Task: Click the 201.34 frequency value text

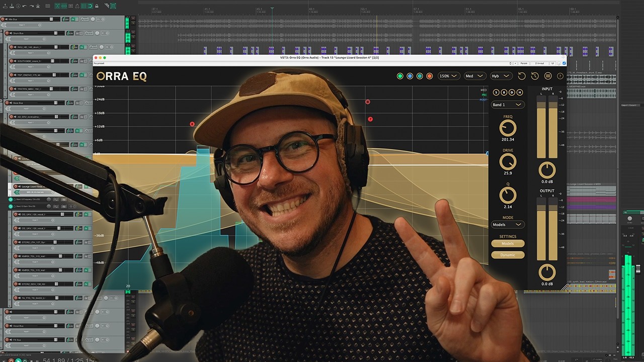Action: pos(508,139)
